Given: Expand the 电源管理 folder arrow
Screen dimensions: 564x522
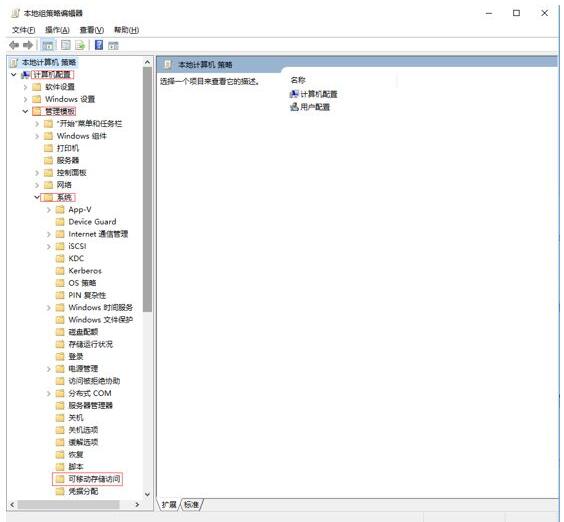Looking at the screenshot, I should 49,368.
